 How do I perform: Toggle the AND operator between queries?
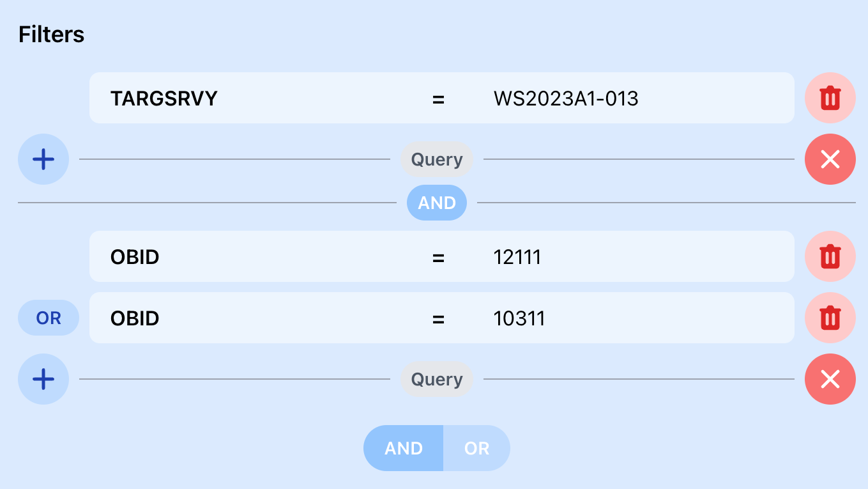(x=437, y=203)
